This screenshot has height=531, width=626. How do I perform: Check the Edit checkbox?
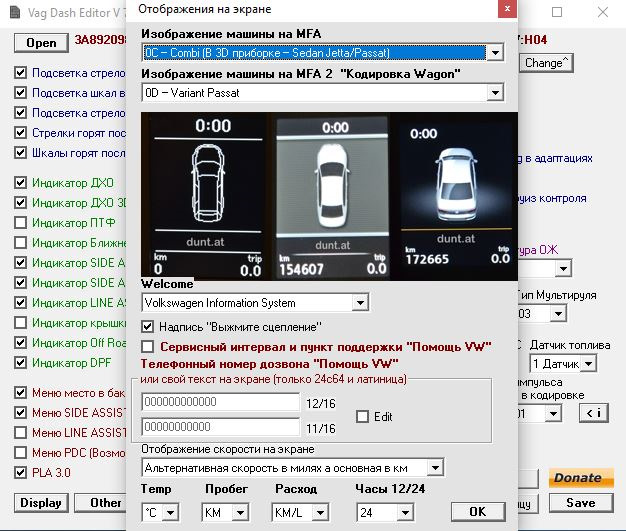click(x=362, y=416)
